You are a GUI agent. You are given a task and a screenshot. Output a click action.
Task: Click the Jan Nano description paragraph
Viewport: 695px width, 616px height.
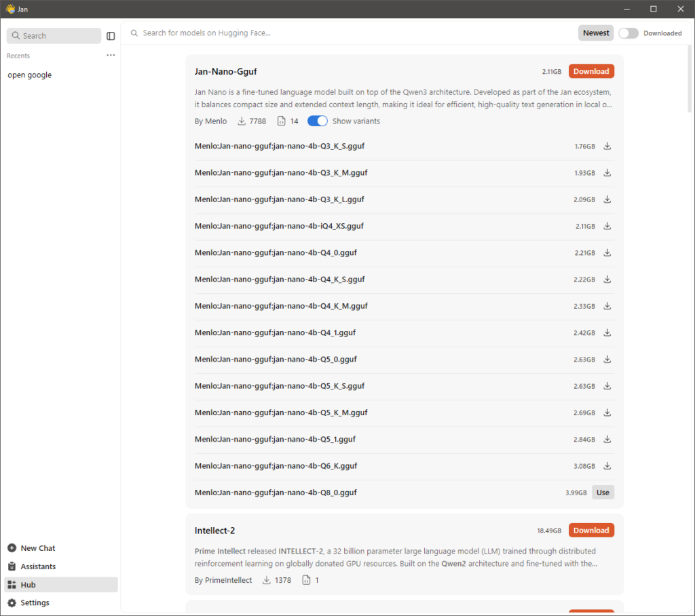404,98
